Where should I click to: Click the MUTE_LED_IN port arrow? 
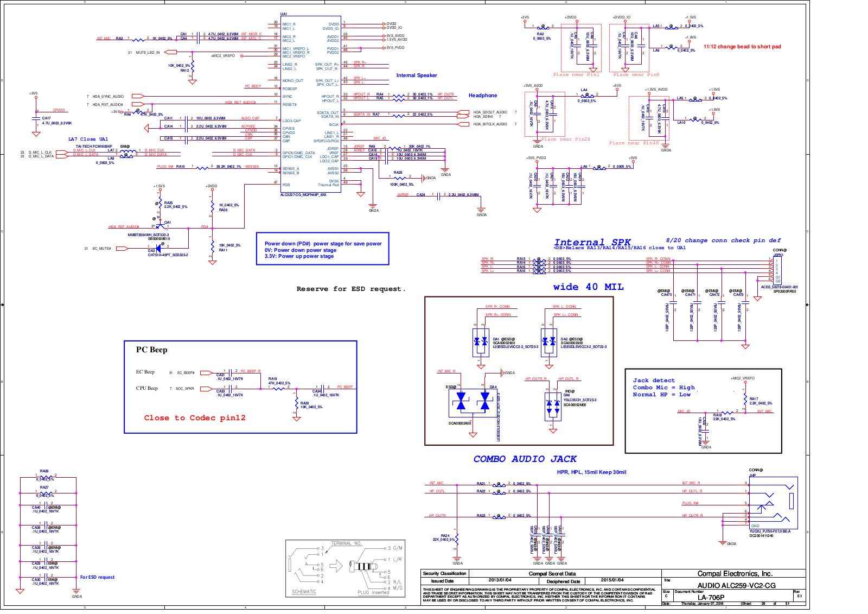click(170, 53)
